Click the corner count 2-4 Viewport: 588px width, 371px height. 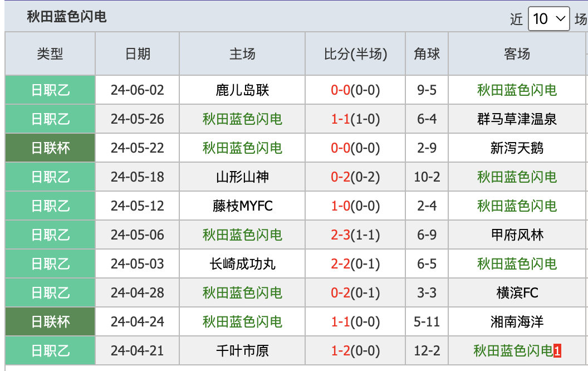pyautogui.click(x=427, y=206)
